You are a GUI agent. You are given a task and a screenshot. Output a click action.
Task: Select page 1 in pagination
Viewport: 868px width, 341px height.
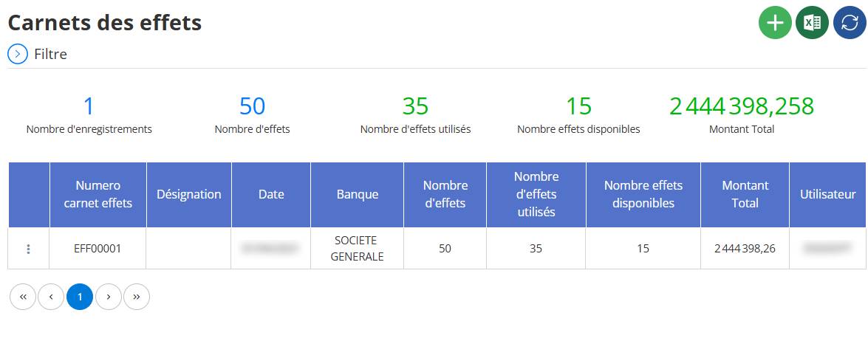[80, 297]
